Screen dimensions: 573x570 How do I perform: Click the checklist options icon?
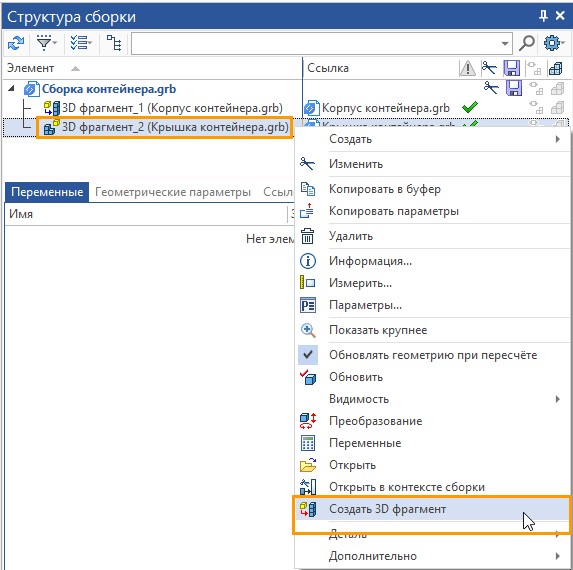tap(81, 43)
